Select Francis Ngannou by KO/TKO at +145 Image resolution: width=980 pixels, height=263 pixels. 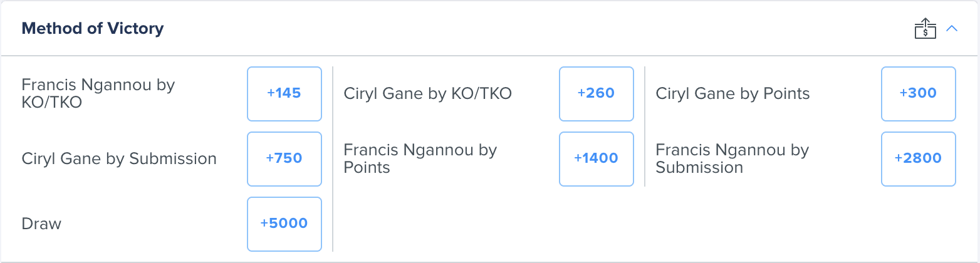pos(284,94)
